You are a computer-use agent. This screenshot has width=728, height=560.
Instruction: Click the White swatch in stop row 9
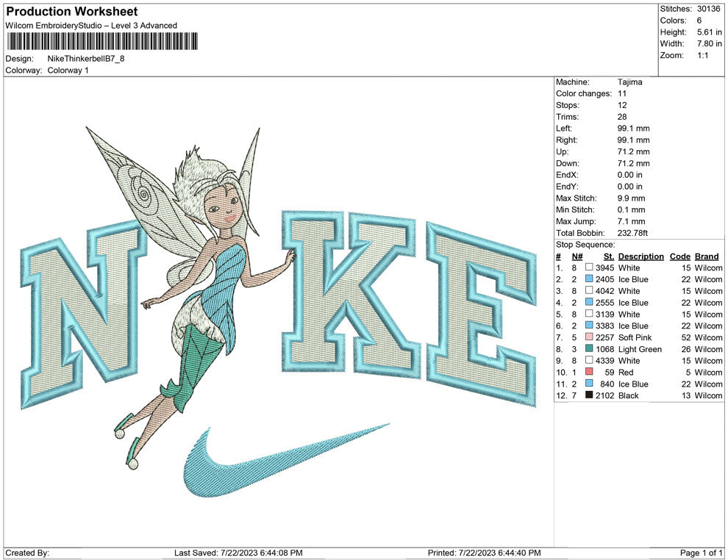589,360
